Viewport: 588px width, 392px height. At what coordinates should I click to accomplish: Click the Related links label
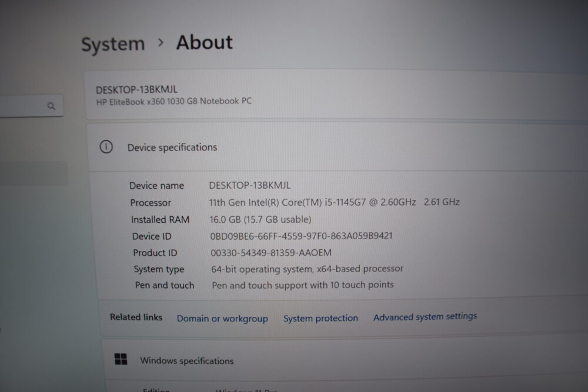136,317
